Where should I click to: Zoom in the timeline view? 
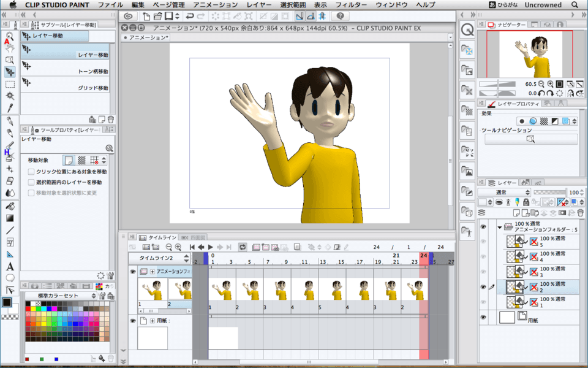(x=178, y=247)
